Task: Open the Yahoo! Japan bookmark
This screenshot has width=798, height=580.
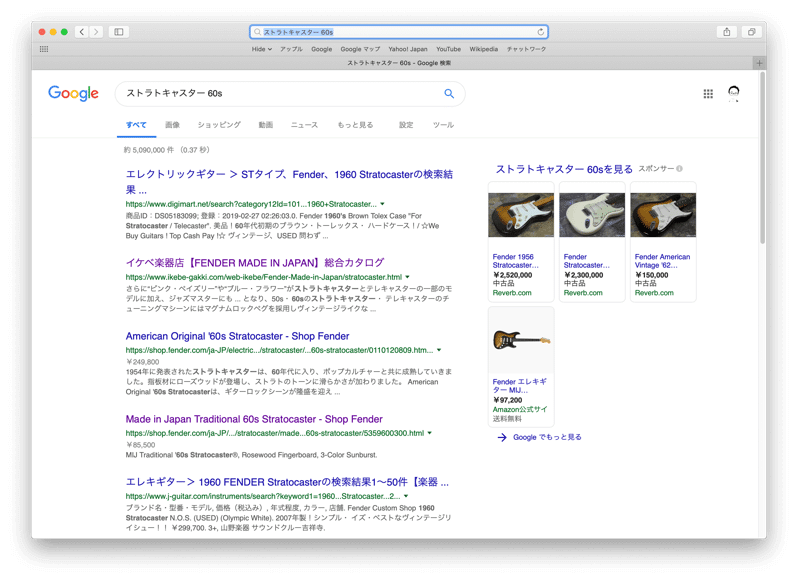Action: [408, 49]
